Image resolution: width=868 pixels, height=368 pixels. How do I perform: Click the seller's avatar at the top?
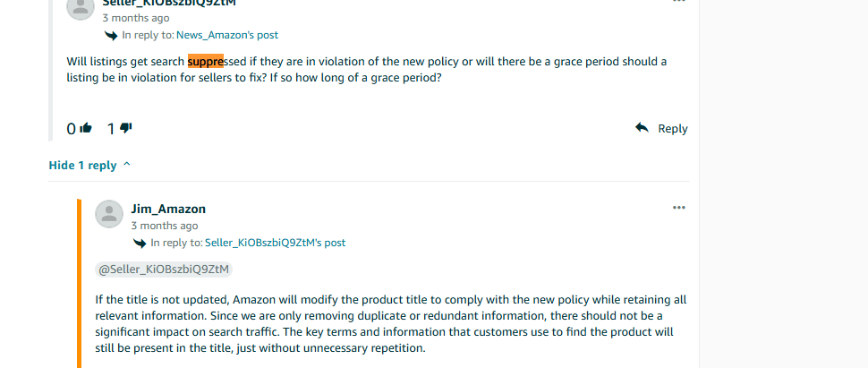(81, 7)
